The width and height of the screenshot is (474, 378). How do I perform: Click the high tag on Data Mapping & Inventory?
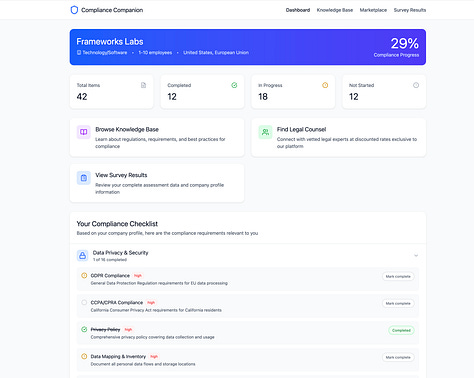coord(154,357)
